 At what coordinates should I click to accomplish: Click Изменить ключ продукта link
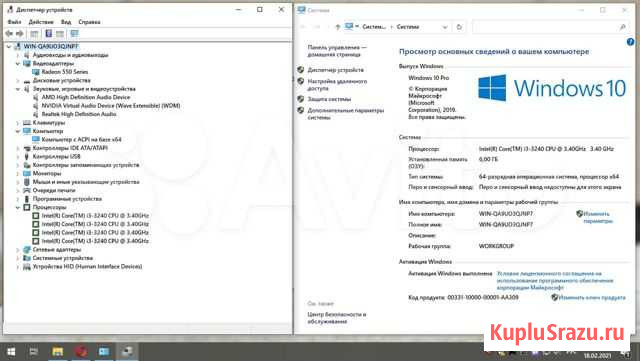click(x=592, y=298)
